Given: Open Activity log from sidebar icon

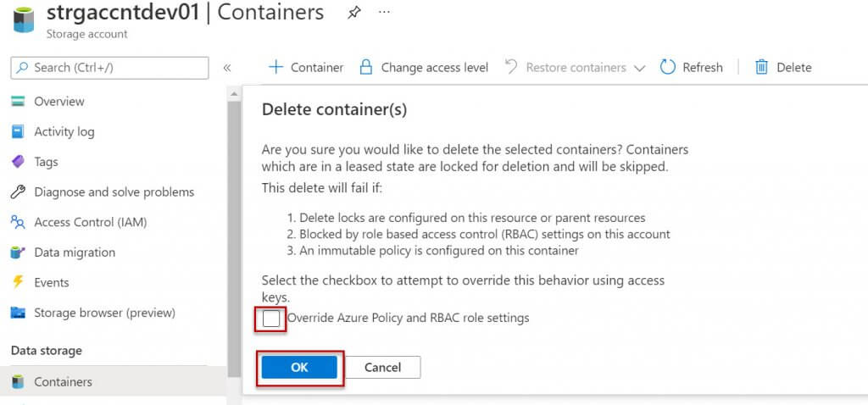Looking at the screenshot, I should pos(18,131).
